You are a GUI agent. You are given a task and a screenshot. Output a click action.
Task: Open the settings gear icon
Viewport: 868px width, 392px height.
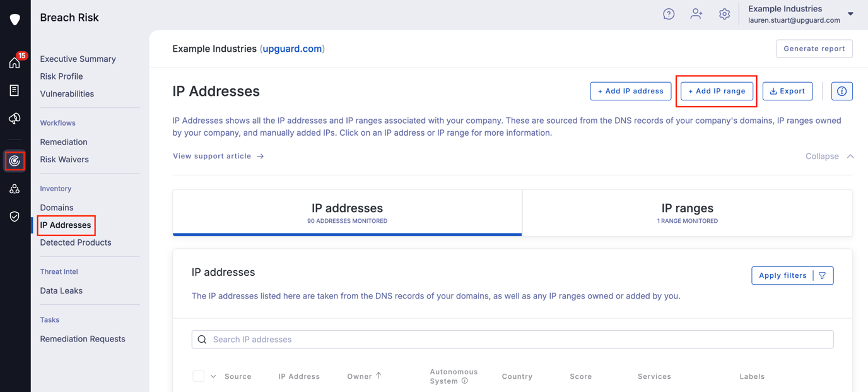(724, 14)
